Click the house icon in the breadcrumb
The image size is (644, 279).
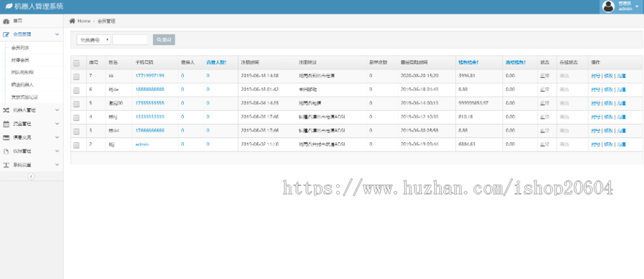tap(72, 21)
